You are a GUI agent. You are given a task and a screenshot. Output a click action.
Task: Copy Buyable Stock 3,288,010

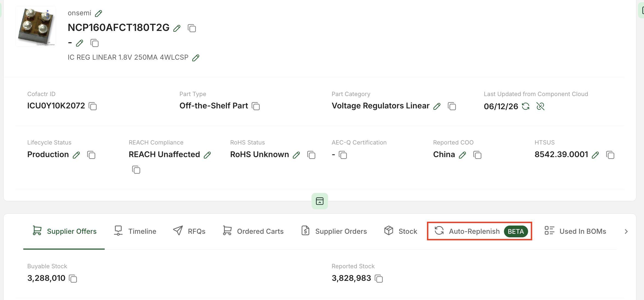point(73,278)
